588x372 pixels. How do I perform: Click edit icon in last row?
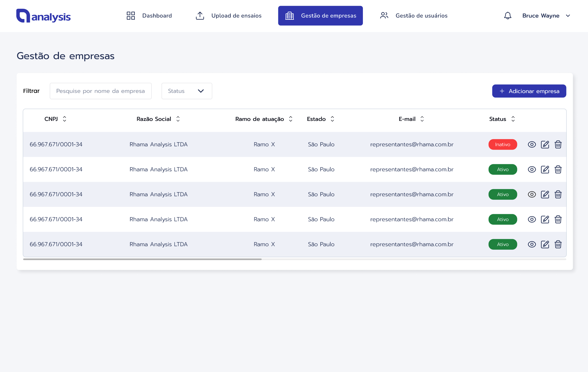pos(545,244)
